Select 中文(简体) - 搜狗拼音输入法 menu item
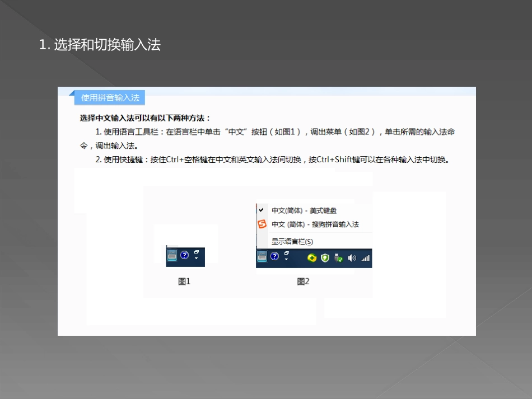Viewport: 532px width, 399px height. coord(315,224)
